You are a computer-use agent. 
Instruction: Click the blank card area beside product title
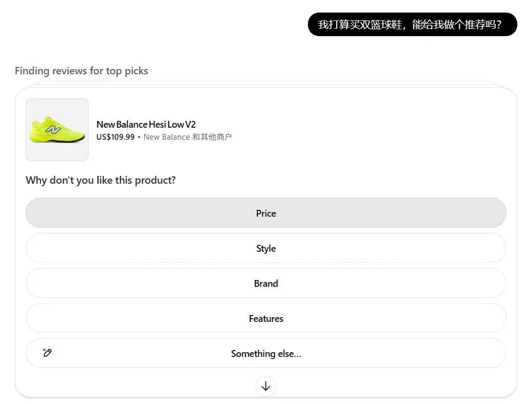367,130
